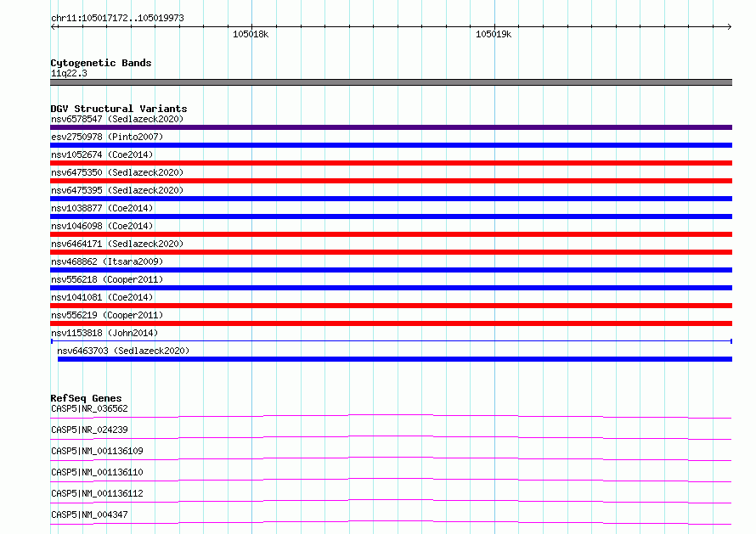Click the blue nsv1038877 variant bar
The image size is (756, 534).
(x=391, y=216)
